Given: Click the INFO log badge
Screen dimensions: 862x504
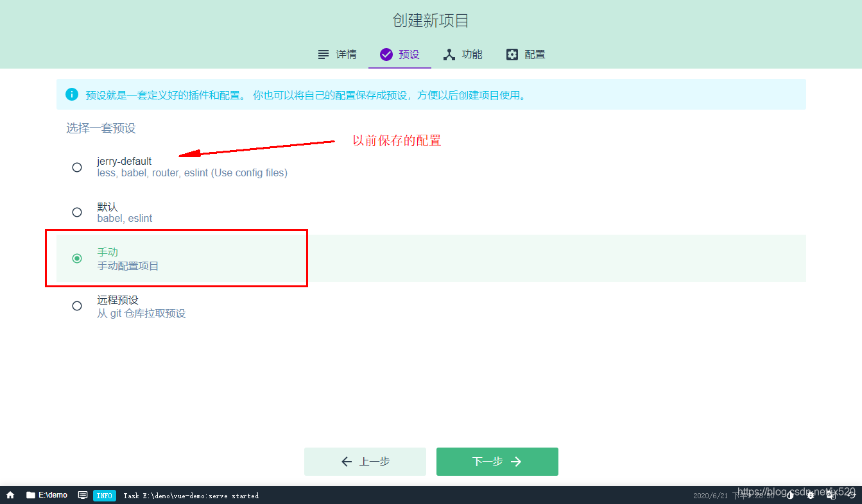Looking at the screenshot, I should [105, 496].
